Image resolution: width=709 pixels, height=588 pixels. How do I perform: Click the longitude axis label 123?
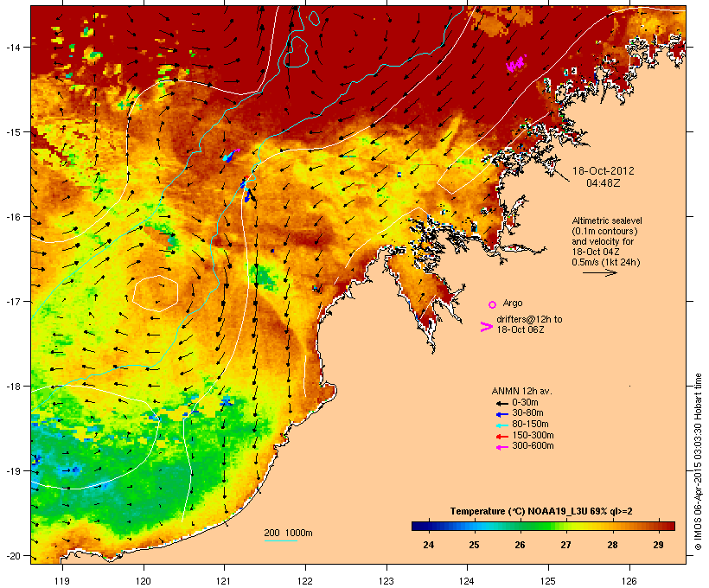[x=386, y=581]
